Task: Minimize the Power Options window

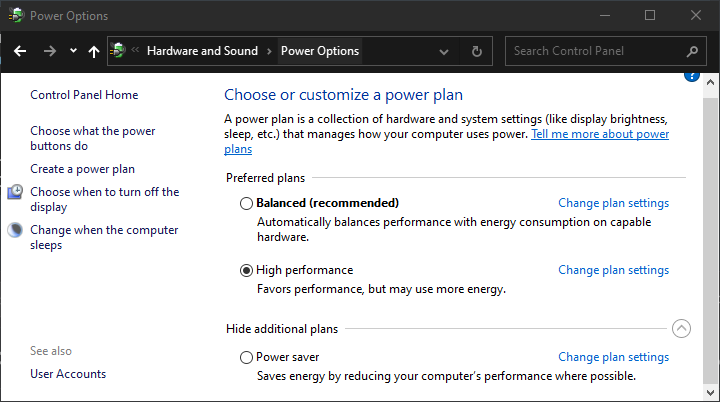Action: (605, 16)
